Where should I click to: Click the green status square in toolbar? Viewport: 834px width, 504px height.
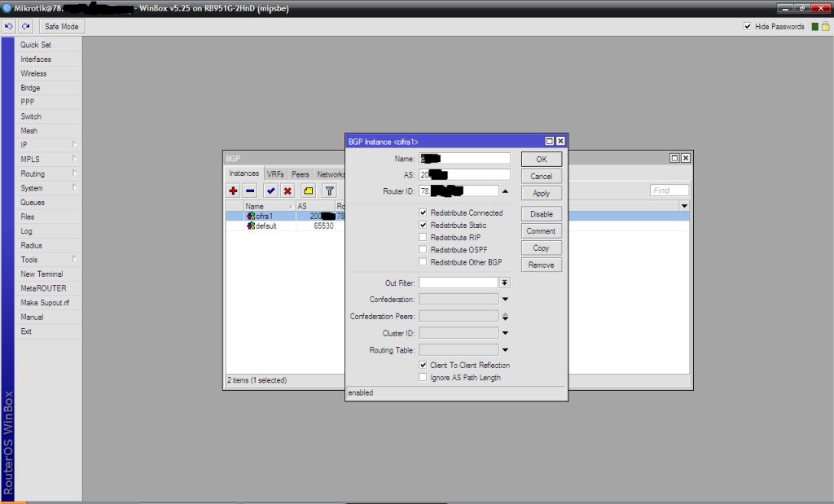(x=814, y=27)
